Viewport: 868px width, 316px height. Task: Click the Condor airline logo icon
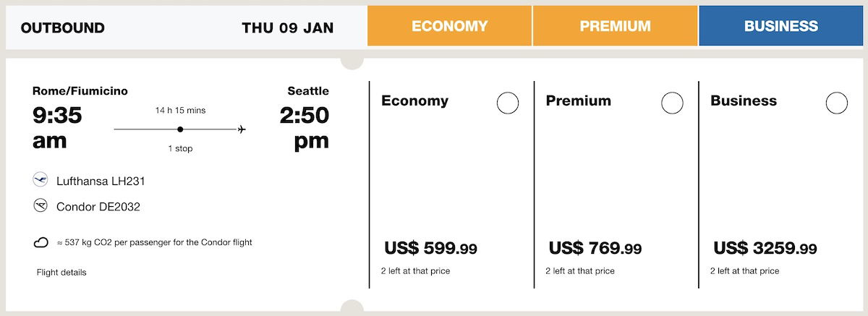[41, 206]
